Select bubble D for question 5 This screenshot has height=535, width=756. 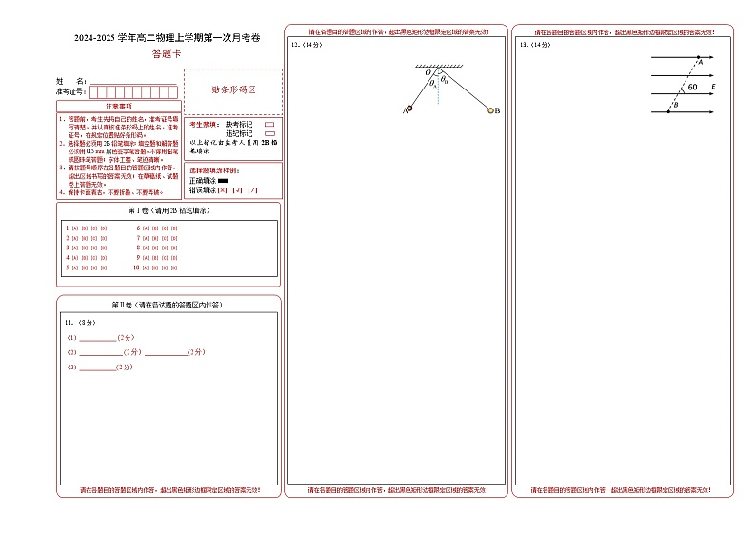click(x=104, y=268)
